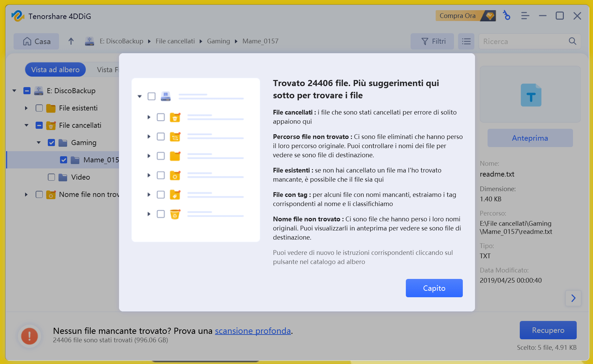Image resolution: width=593 pixels, height=364 pixels.
Task: Return to Casa home screen
Action: [x=36, y=41]
